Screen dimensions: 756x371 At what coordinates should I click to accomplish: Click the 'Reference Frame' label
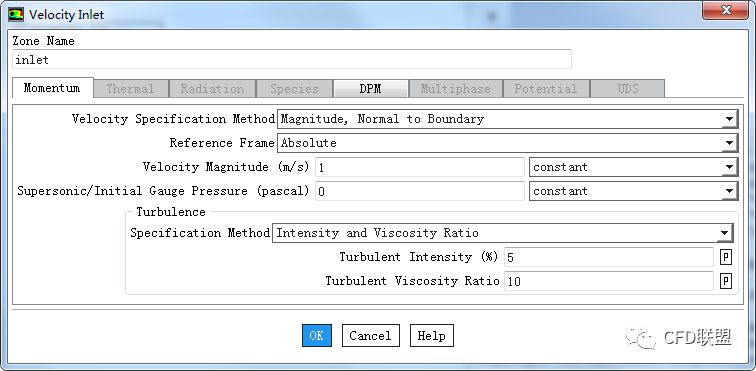[222, 143]
